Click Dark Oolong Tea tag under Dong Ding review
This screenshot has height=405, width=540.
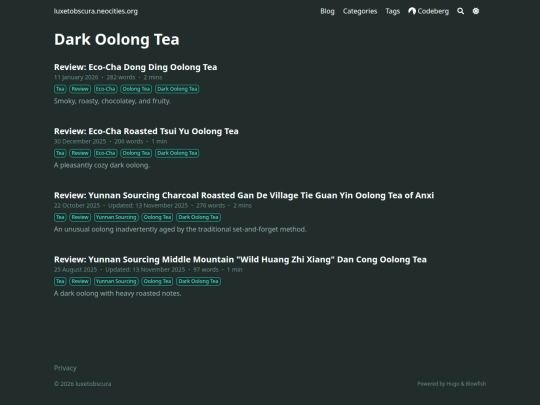tap(177, 89)
